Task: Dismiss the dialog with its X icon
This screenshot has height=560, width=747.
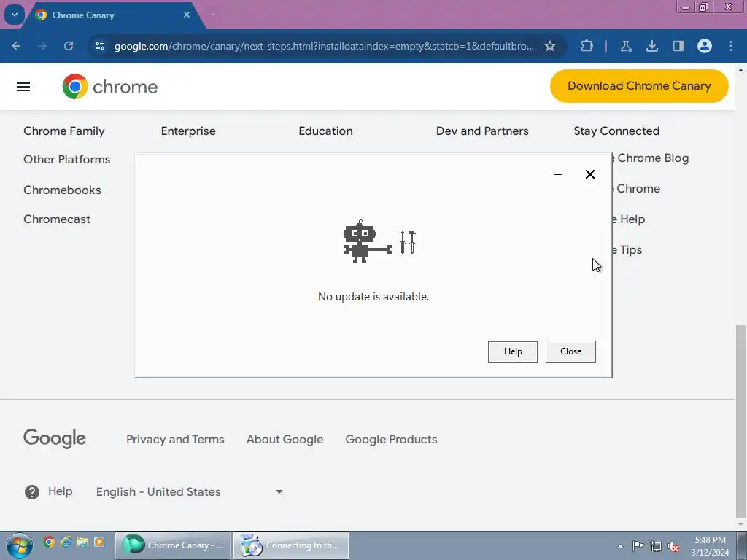Action: pos(589,174)
